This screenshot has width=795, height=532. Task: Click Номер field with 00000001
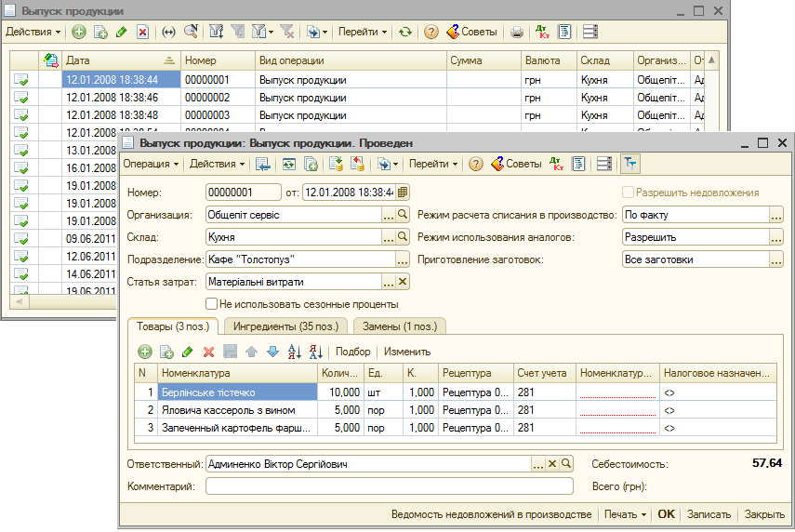244,193
